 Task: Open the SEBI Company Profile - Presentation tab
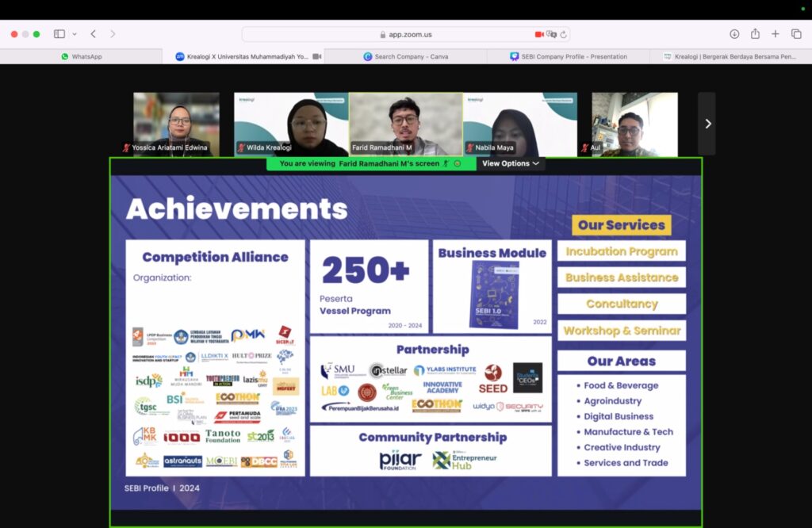[x=568, y=56]
